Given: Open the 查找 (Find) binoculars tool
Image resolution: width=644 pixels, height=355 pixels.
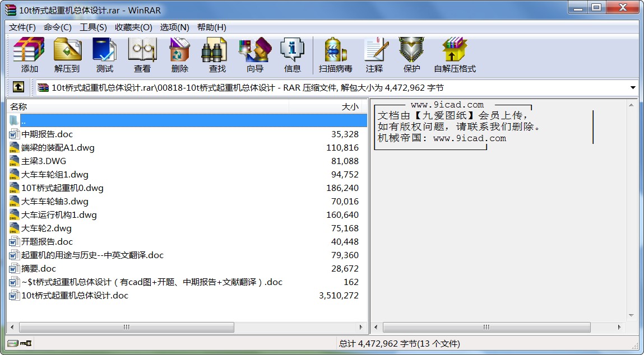Looking at the screenshot, I should [217, 55].
